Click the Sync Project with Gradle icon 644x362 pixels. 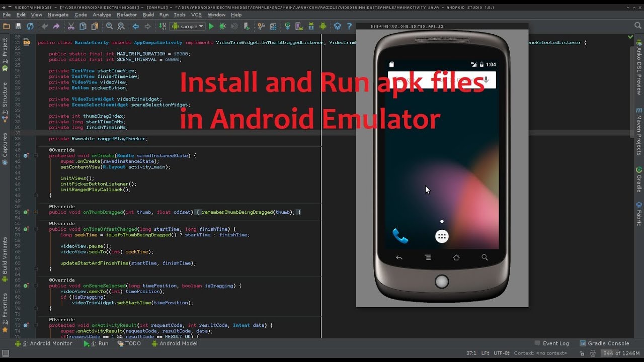[287, 26]
